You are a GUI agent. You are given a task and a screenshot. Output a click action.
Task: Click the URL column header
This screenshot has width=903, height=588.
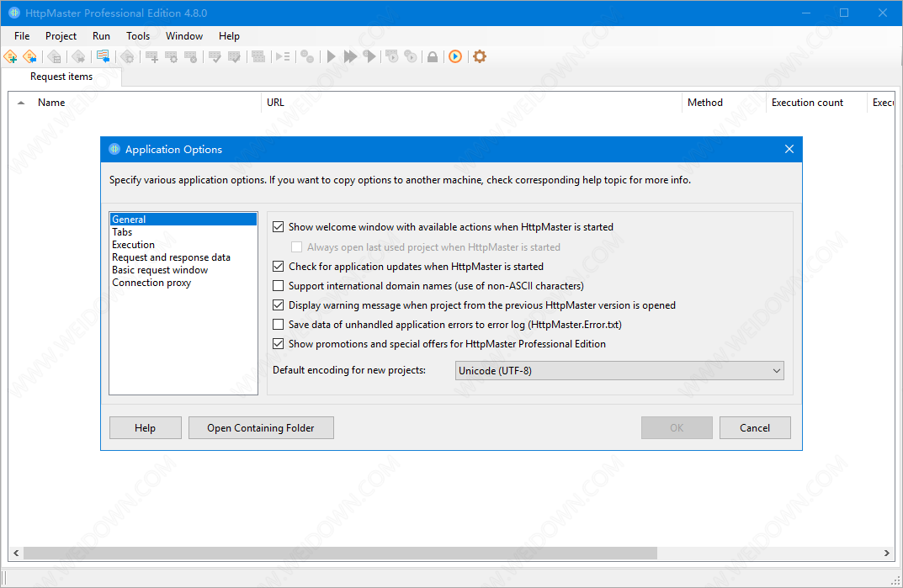471,103
